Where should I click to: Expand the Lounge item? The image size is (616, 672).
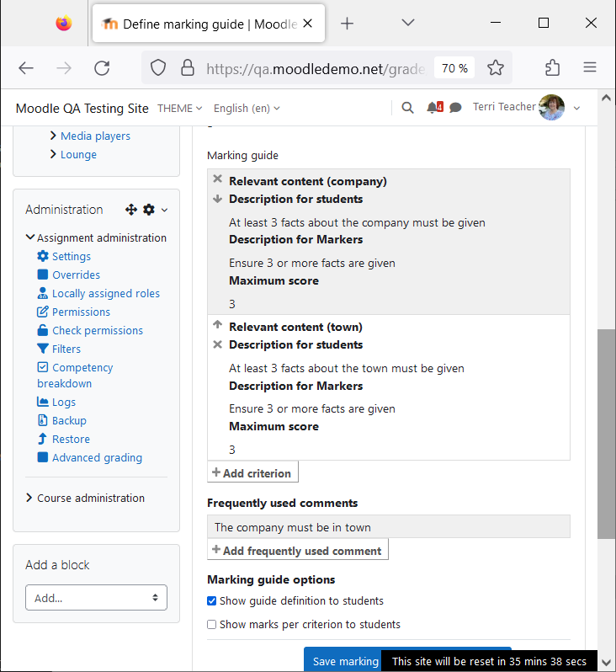53,154
